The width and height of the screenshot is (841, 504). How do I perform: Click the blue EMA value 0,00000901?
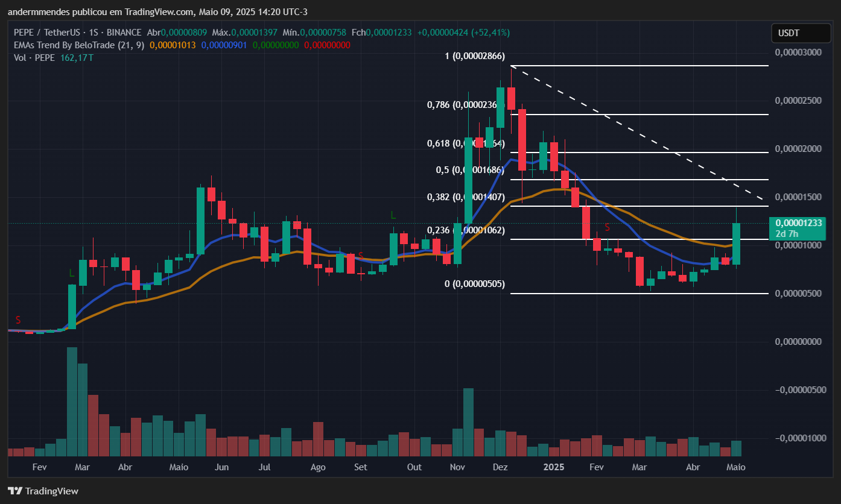(x=224, y=45)
